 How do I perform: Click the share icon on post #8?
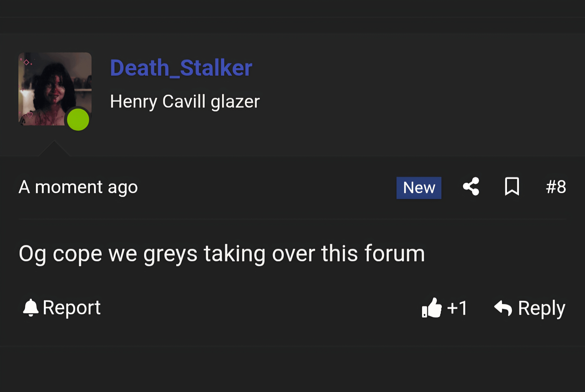471,186
